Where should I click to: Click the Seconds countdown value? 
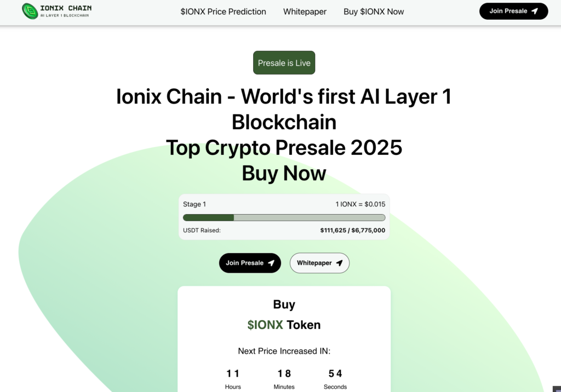click(x=335, y=373)
